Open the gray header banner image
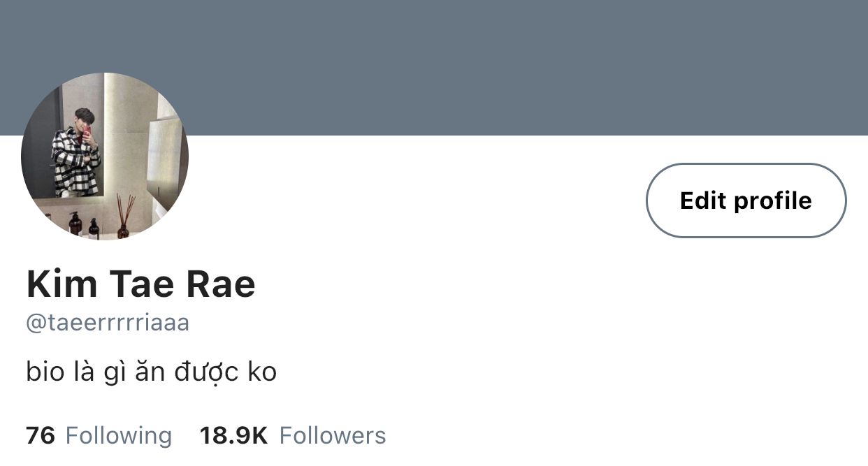The image size is (868, 466). click(x=434, y=67)
